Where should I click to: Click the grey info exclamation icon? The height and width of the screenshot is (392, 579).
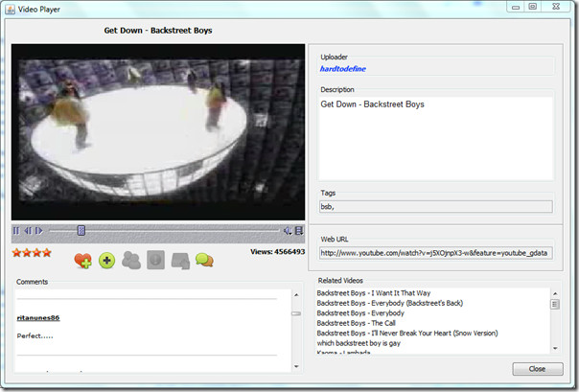point(155,261)
